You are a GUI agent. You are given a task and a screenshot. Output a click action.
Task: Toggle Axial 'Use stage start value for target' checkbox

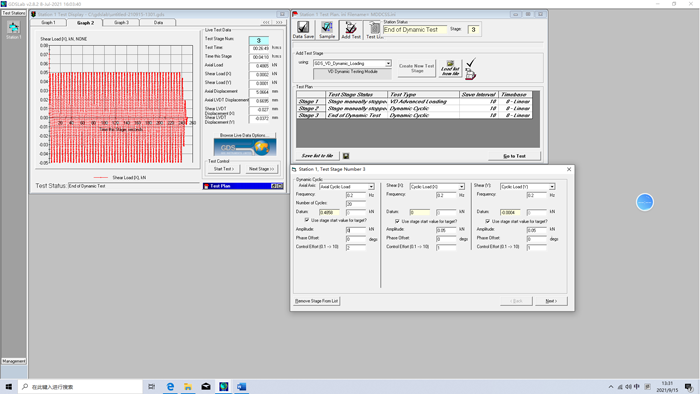[307, 220]
